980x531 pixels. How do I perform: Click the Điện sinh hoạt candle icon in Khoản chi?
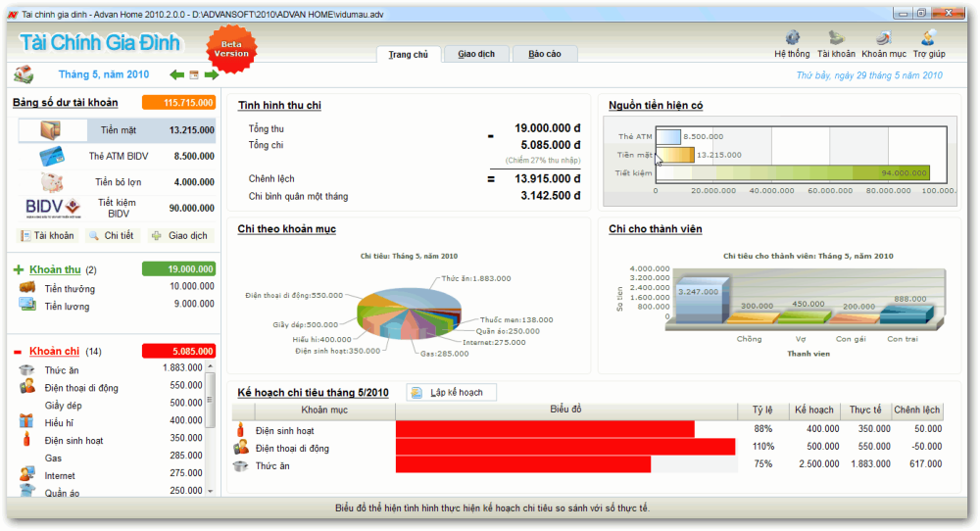(26, 439)
